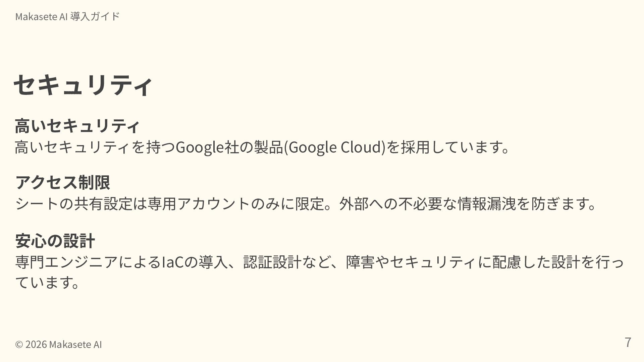This screenshot has height=362, width=644.
Task: Click the page number 7
Action: (628, 342)
